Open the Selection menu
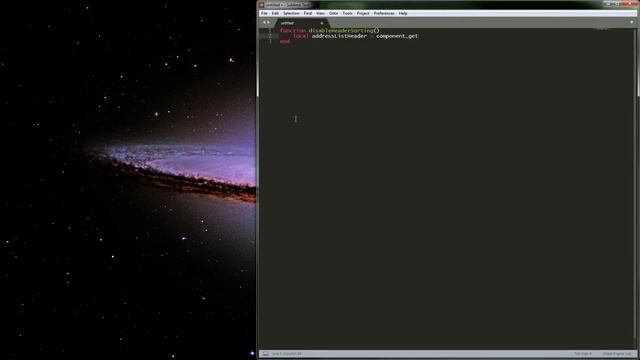Screen dimensions: 640x360 pyautogui.click(x=291, y=13)
